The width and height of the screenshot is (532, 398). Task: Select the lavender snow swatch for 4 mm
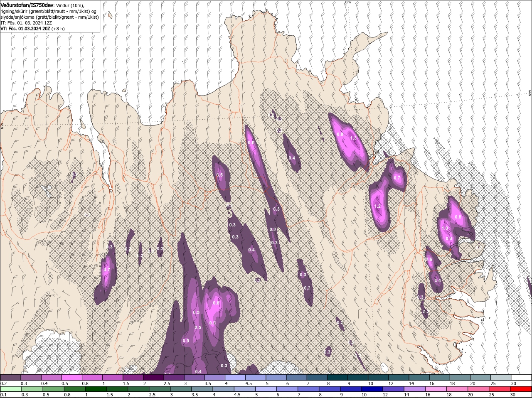coord(235,377)
